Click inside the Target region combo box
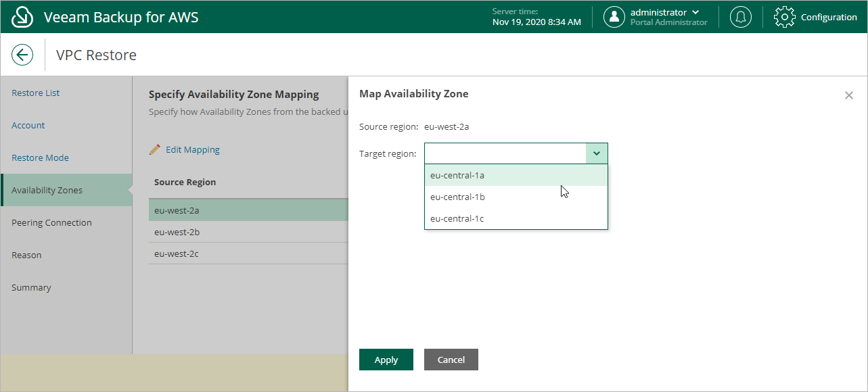The width and height of the screenshot is (868, 392). pos(505,153)
